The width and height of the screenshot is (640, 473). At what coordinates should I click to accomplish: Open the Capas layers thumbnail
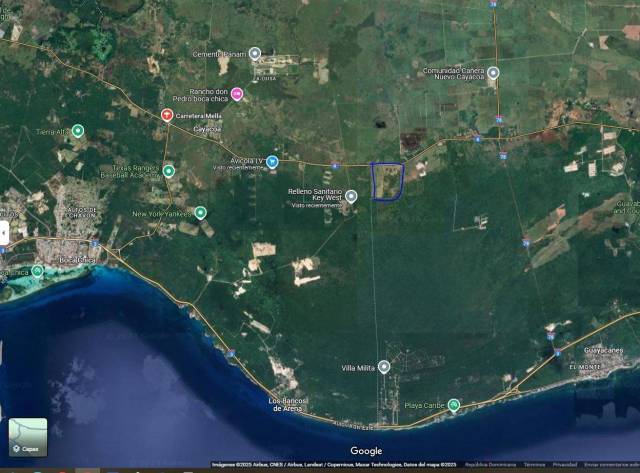pyautogui.click(x=28, y=437)
